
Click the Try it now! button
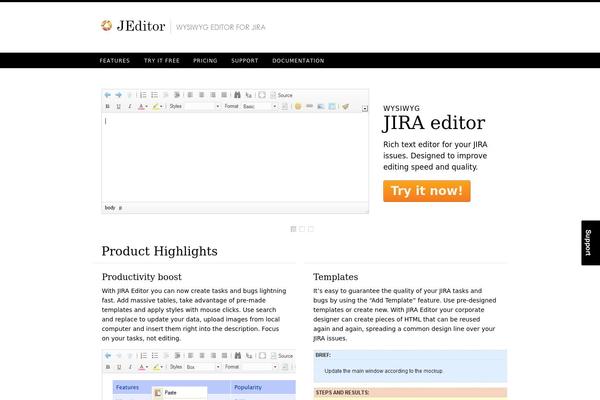coord(427,191)
